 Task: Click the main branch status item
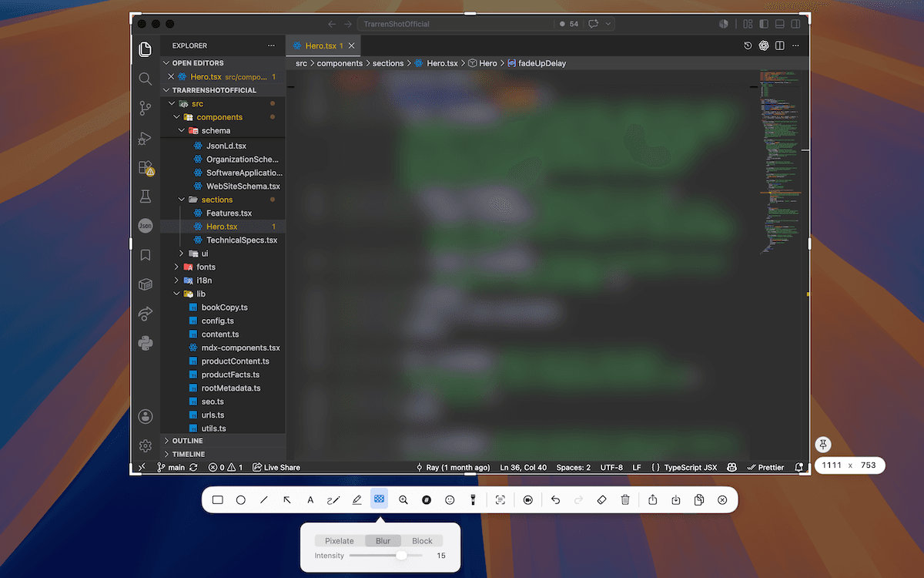click(x=171, y=467)
